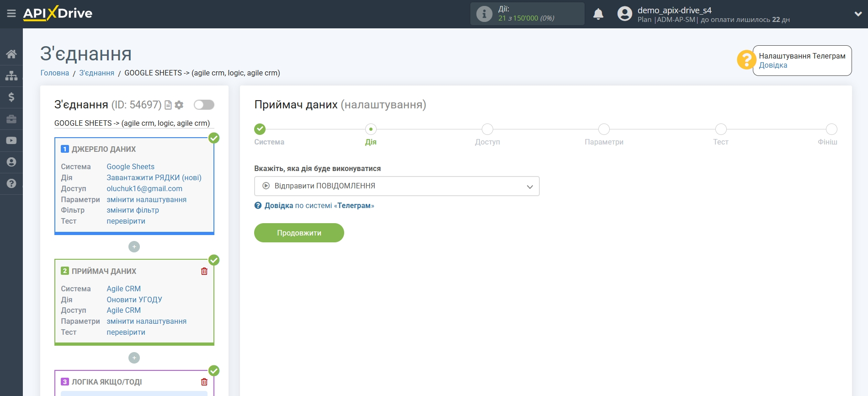This screenshot has height=396, width=868.
Task: Add a block after Джерело даних
Action: point(134,247)
